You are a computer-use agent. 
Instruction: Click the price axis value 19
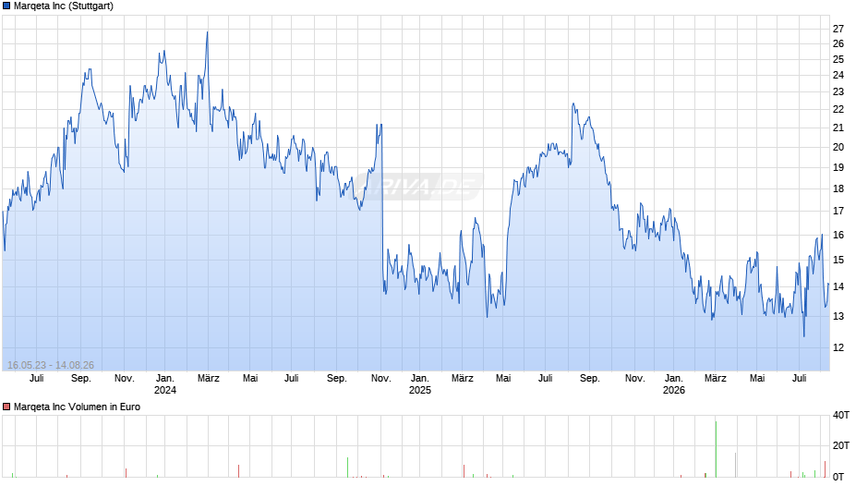tap(838, 167)
